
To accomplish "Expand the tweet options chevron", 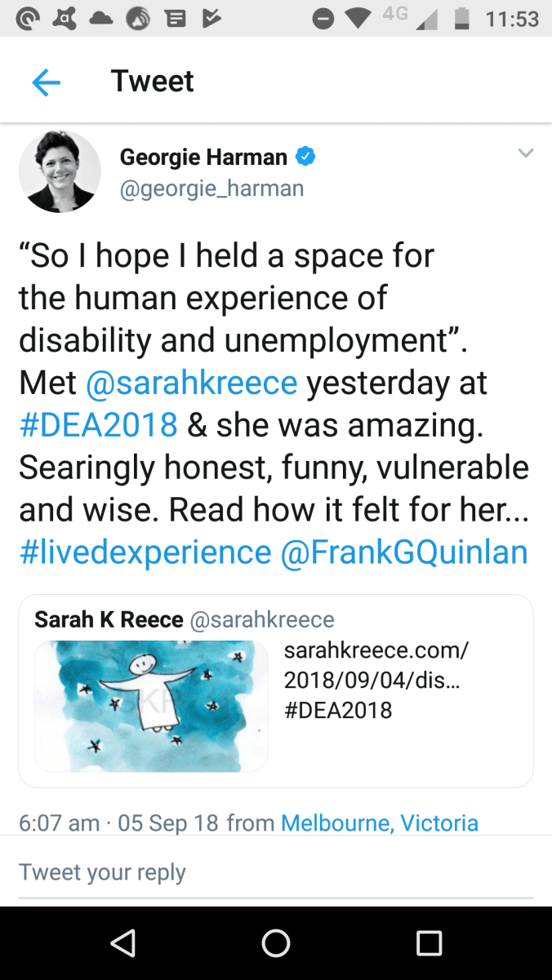I will click(x=525, y=153).
